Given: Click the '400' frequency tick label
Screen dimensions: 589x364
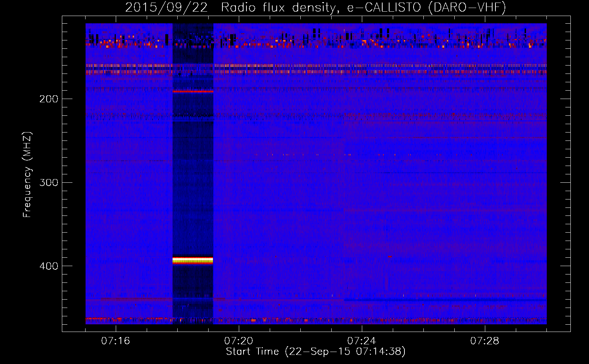Looking at the screenshot, I should click(x=49, y=266).
